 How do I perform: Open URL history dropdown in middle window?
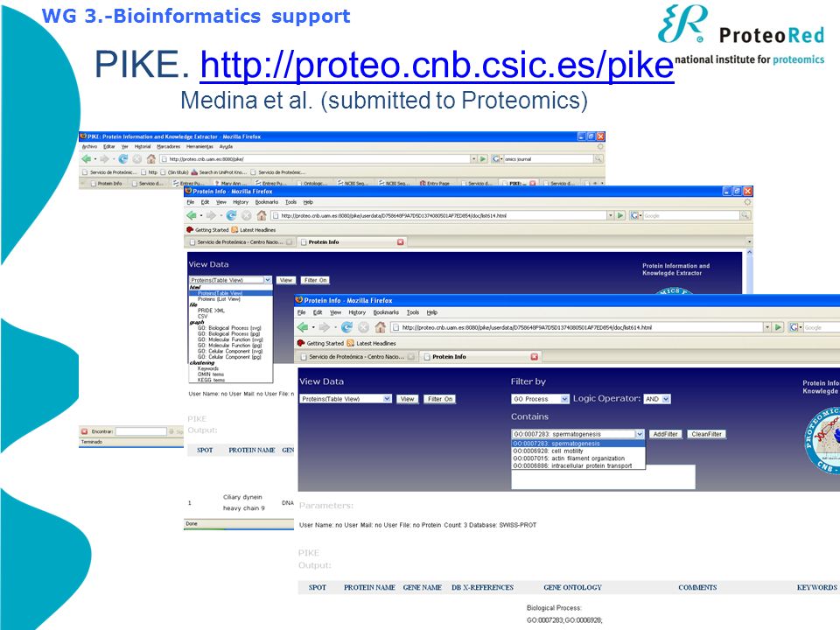611,215
